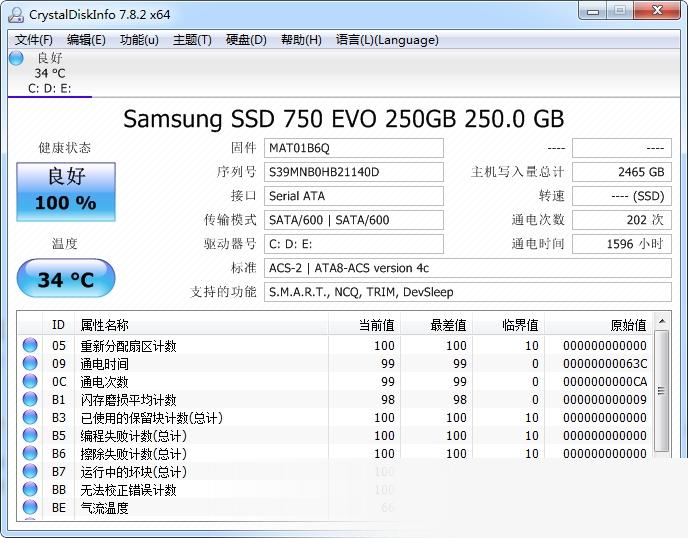Maximize the CrystalDiskInfo window
Screen dimensions: 688x538
click(620, 11)
